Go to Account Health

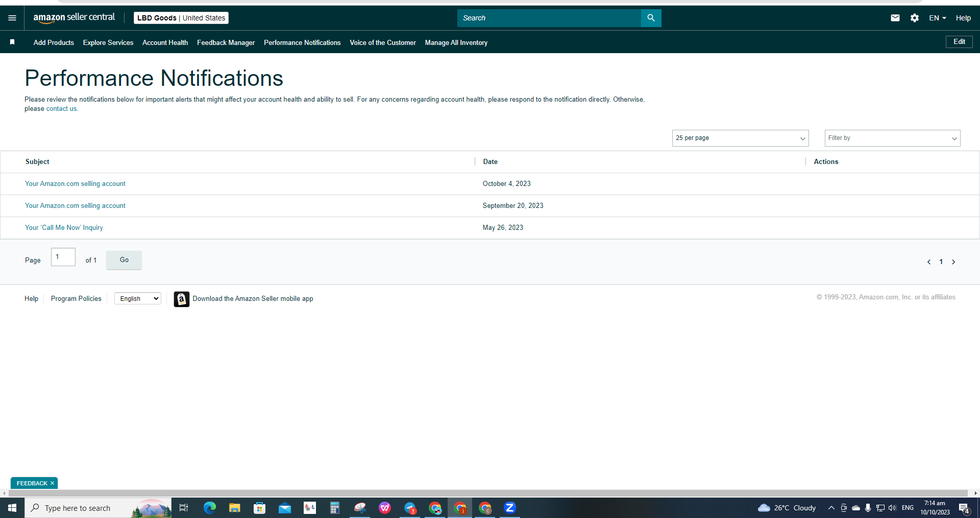coord(165,42)
